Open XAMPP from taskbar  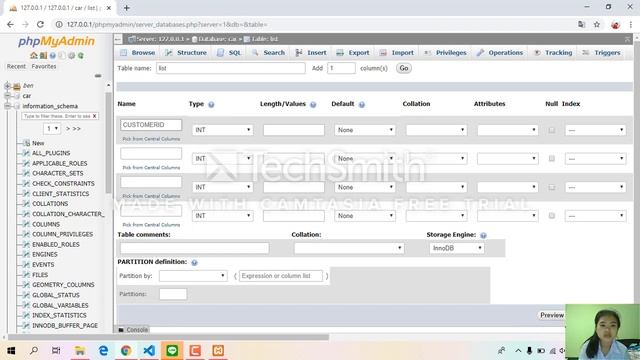coord(218,351)
